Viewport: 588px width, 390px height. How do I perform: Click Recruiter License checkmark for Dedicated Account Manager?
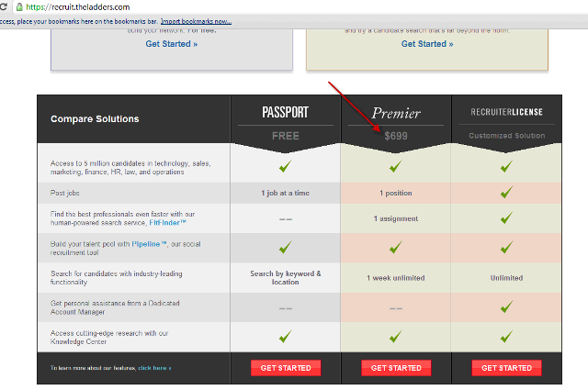(x=506, y=308)
